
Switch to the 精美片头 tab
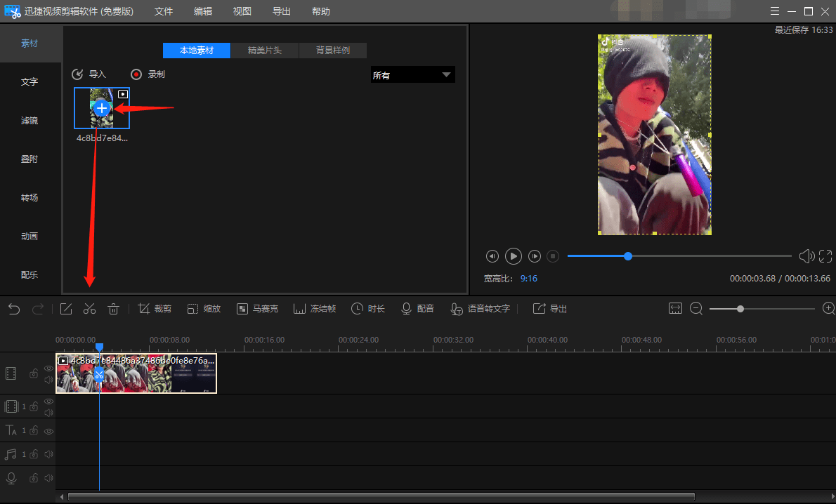(265, 50)
